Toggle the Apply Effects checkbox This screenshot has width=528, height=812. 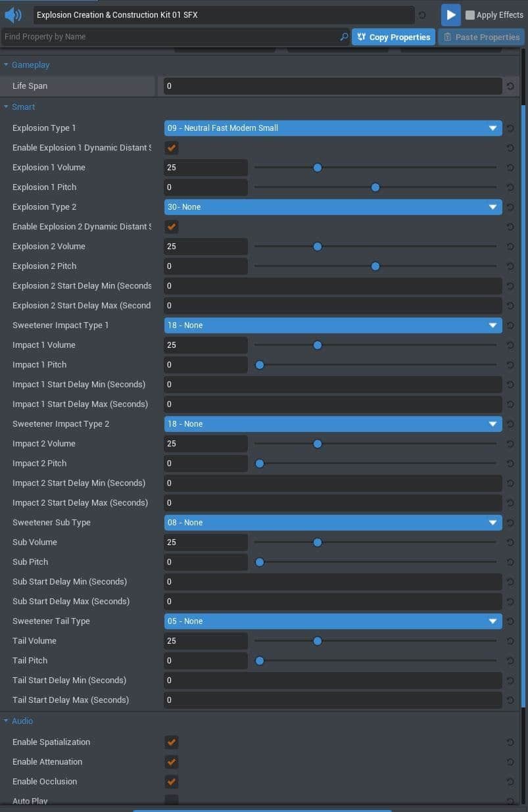click(470, 15)
